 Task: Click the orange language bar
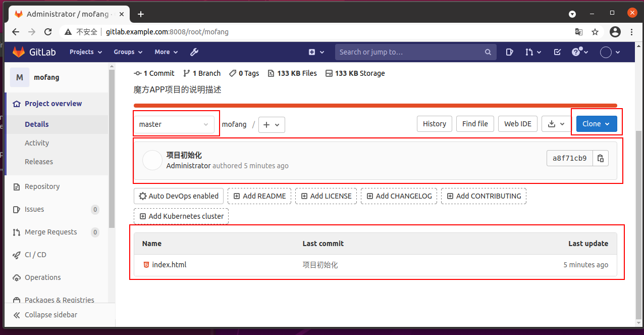click(x=375, y=106)
